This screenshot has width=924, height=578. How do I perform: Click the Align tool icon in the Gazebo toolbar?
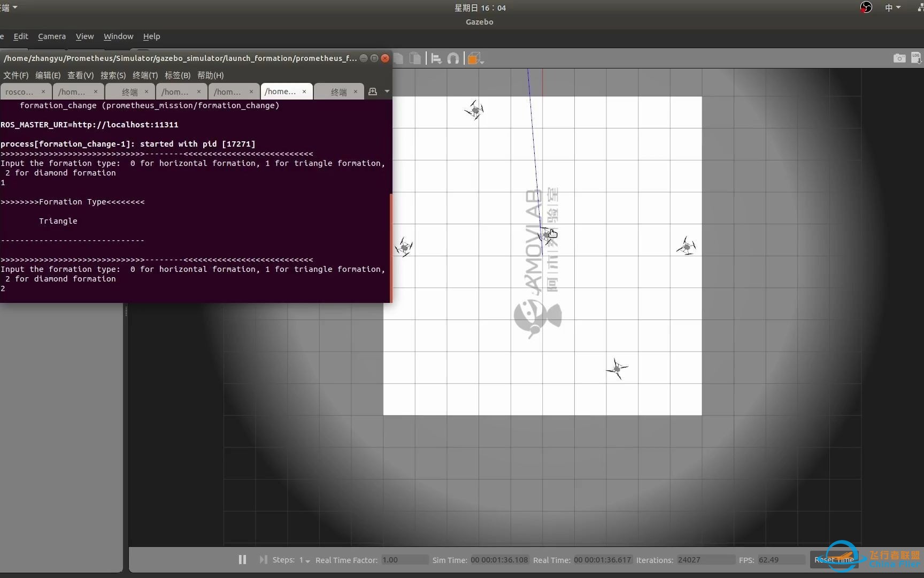[436, 58]
